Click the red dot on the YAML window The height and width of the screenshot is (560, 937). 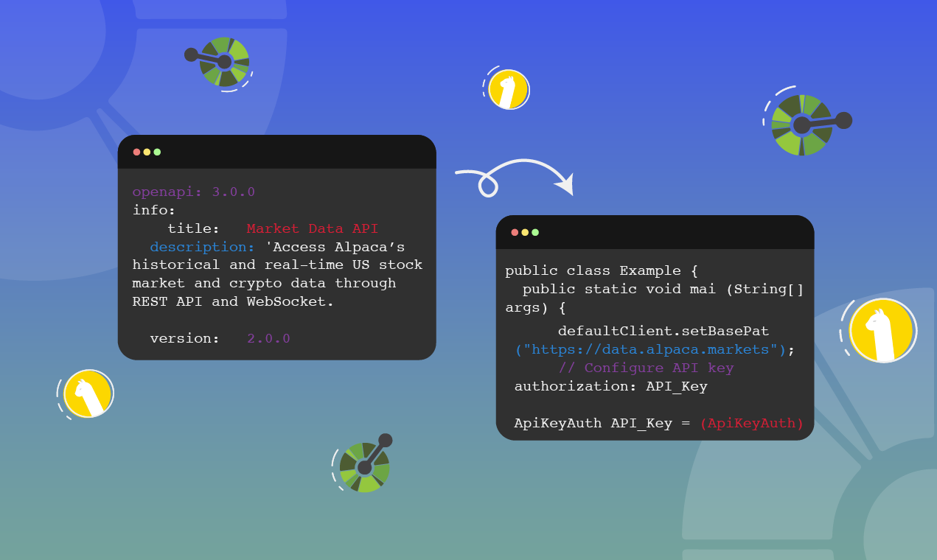click(136, 152)
